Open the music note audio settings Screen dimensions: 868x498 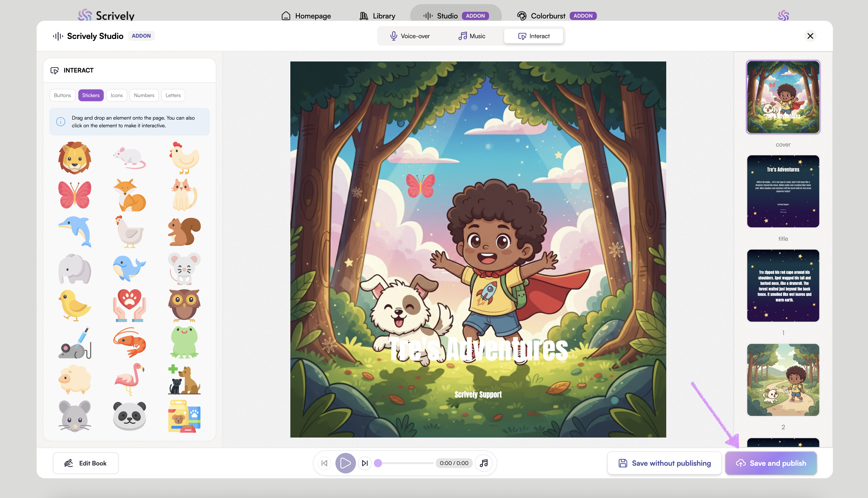pyautogui.click(x=484, y=463)
